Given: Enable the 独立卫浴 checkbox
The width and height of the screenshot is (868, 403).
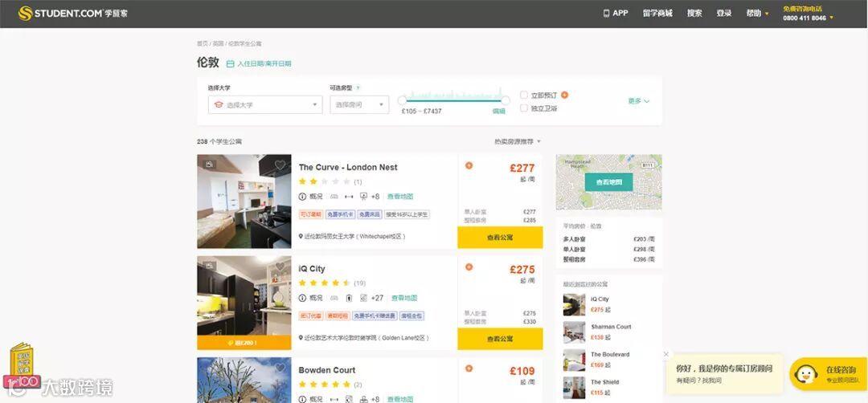Looking at the screenshot, I should 524,108.
